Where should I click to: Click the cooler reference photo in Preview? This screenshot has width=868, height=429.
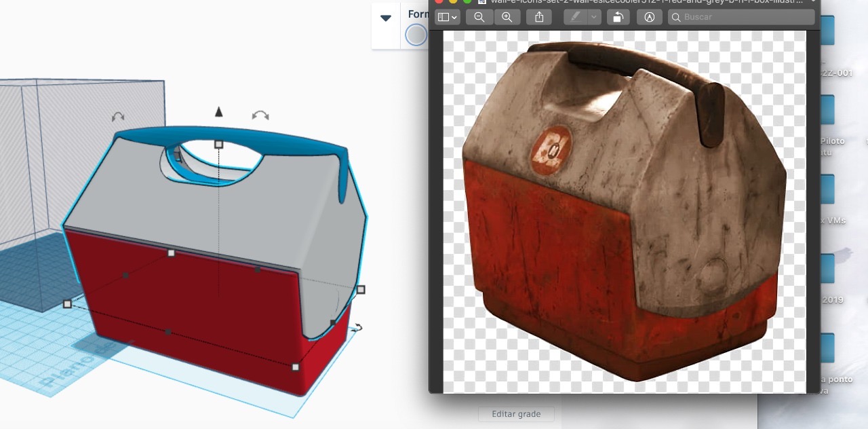[625, 212]
